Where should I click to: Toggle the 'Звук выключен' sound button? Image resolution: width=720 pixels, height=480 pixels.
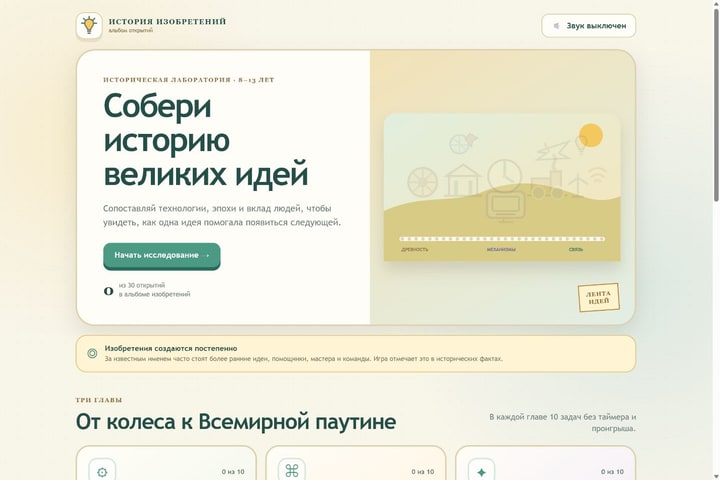point(588,26)
